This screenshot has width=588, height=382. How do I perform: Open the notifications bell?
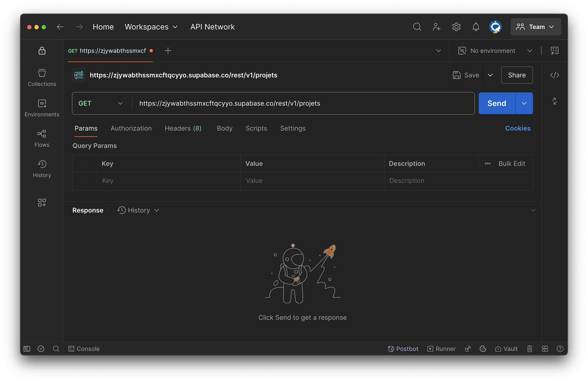tap(476, 27)
